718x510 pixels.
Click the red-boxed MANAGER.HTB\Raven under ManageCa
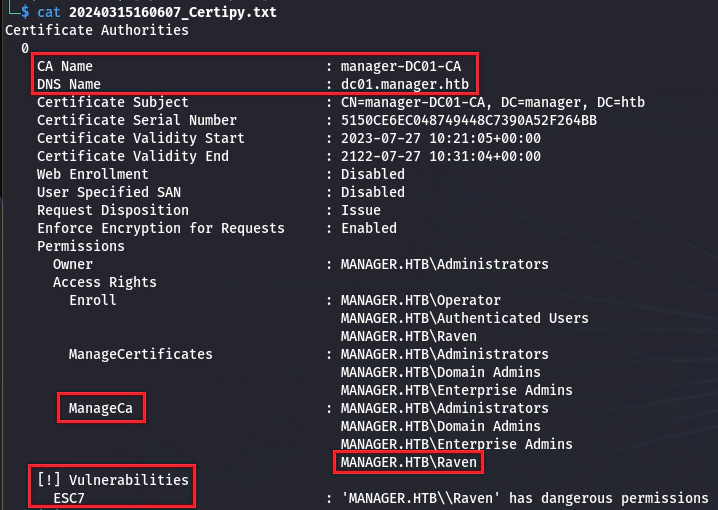pos(408,462)
